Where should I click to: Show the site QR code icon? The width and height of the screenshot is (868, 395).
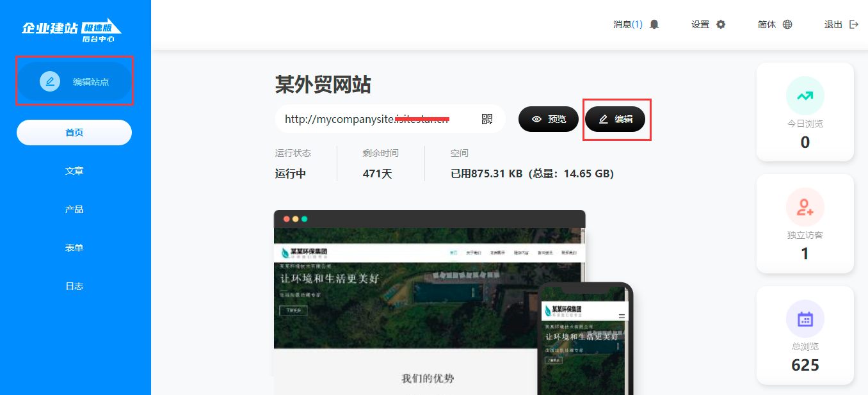487,119
